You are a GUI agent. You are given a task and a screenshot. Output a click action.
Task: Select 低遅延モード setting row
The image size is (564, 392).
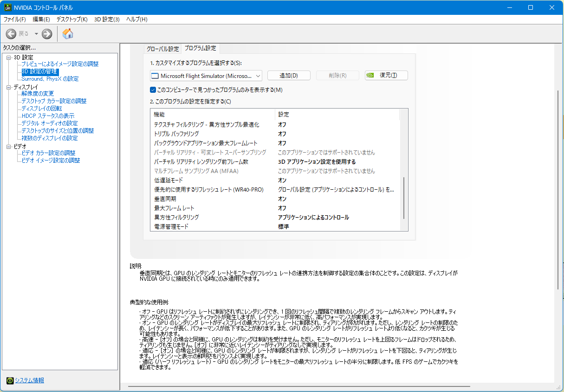pos(275,180)
